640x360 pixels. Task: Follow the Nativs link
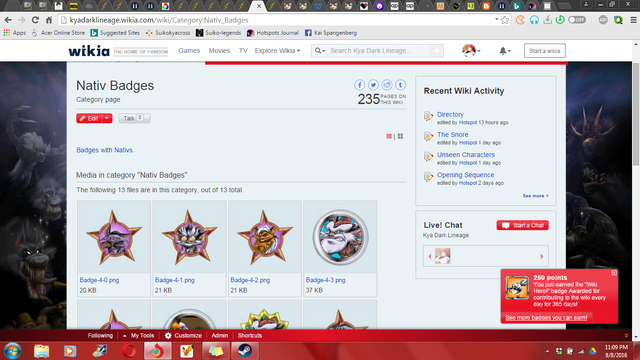[x=123, y=150]
